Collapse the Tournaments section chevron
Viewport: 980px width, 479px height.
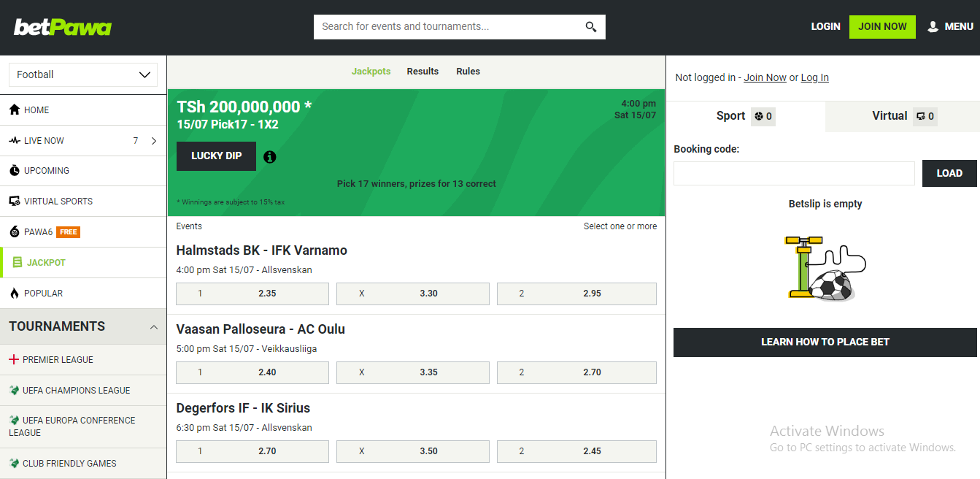(153, 327)
